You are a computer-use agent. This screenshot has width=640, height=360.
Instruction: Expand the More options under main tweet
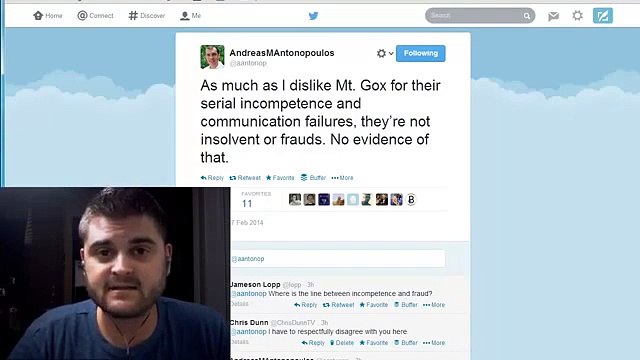[342, 178]
